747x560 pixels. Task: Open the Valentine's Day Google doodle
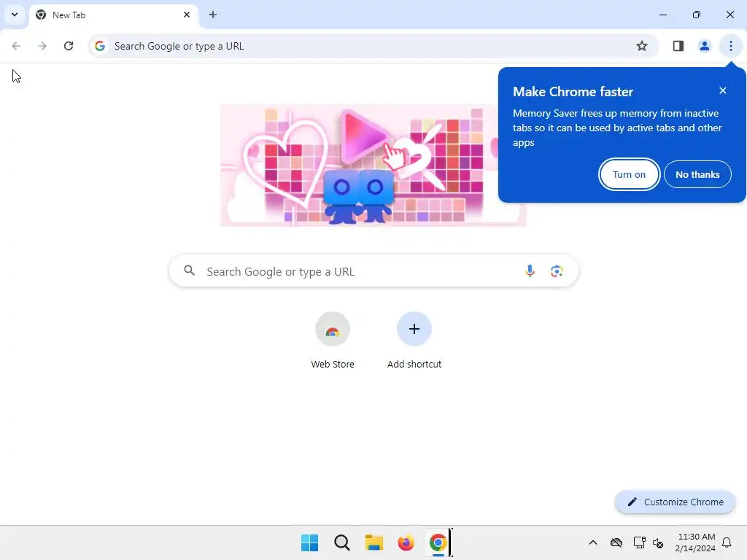(x=373, y=165)
